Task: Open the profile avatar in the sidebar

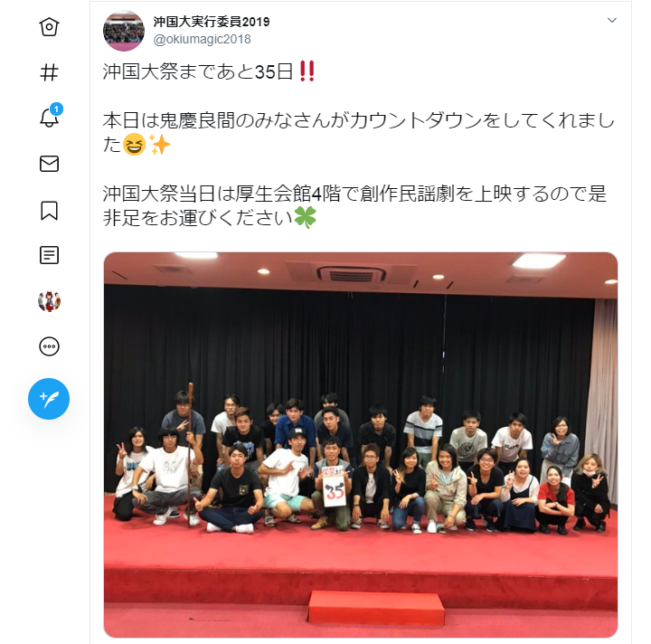Action: point(49,300)
